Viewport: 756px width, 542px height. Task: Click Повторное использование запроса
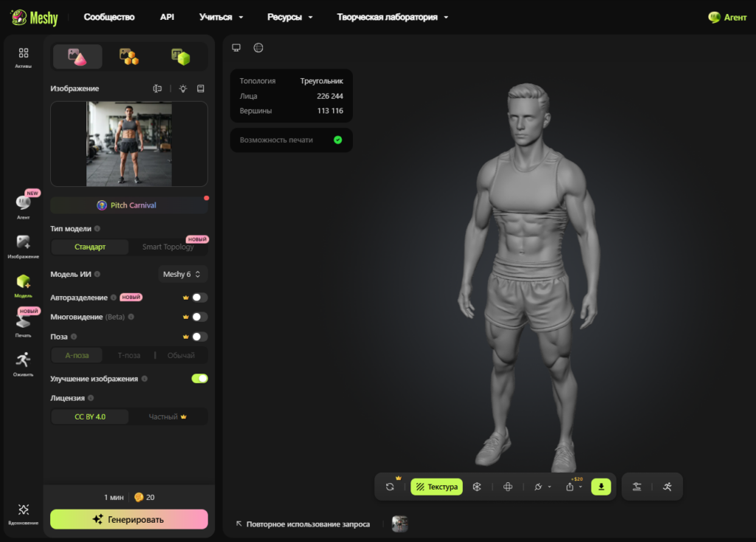pos(303,524)
